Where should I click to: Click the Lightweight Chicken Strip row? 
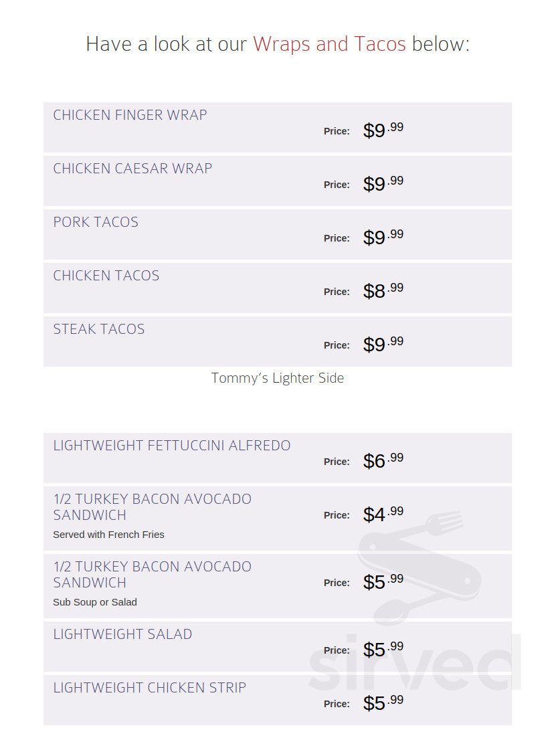278,700
